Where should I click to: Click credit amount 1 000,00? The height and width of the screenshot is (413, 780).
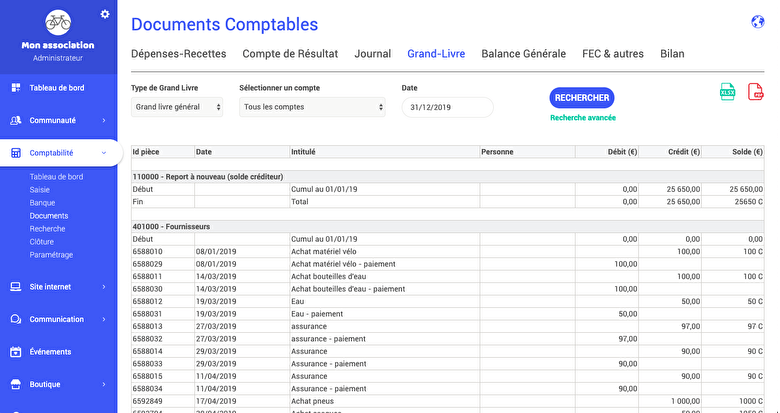click(685, 401)
